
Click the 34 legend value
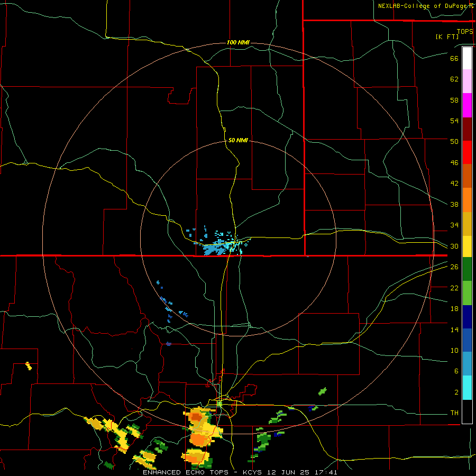pyautogui.click(x=454, y=225)
